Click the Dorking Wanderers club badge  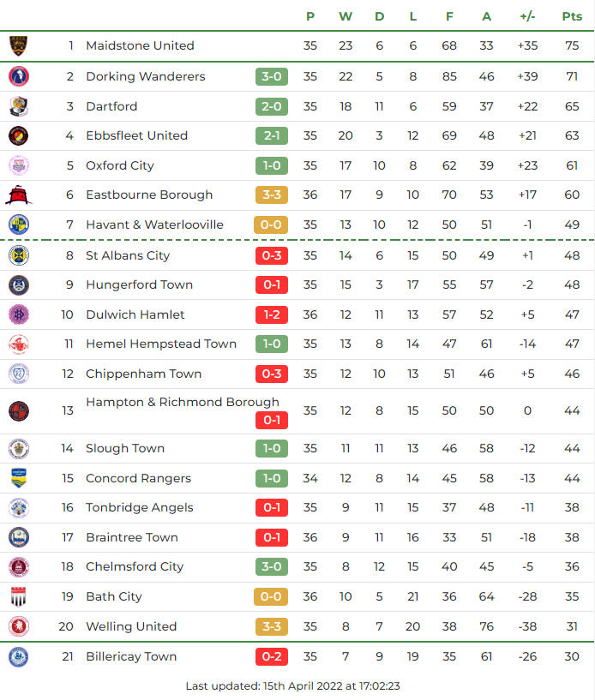pyautogui.click(x=18, y=76)
